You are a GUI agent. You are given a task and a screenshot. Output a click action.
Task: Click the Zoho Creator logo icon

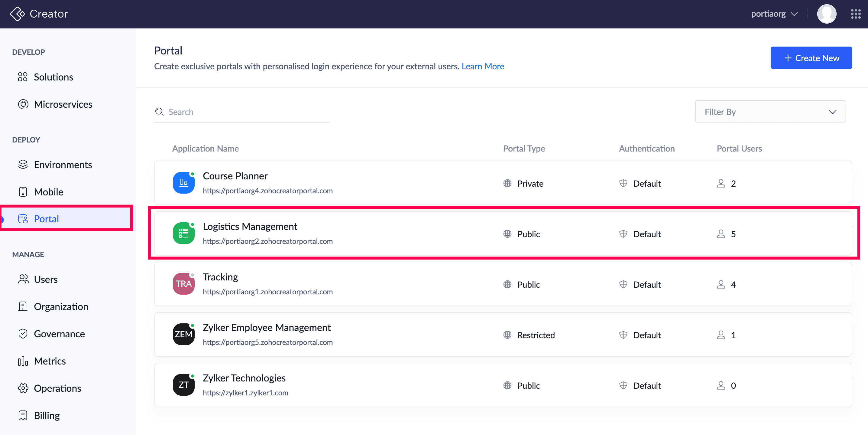[17, 14]
